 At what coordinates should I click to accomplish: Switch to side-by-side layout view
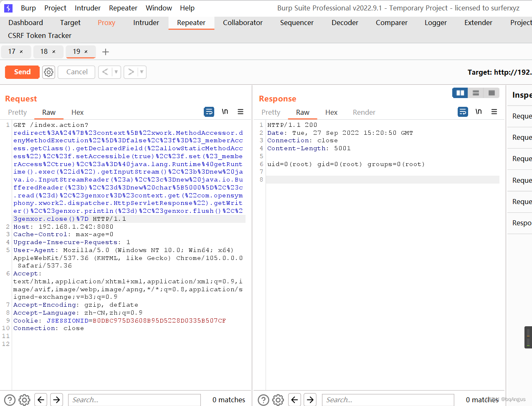(x=460, y=93)
